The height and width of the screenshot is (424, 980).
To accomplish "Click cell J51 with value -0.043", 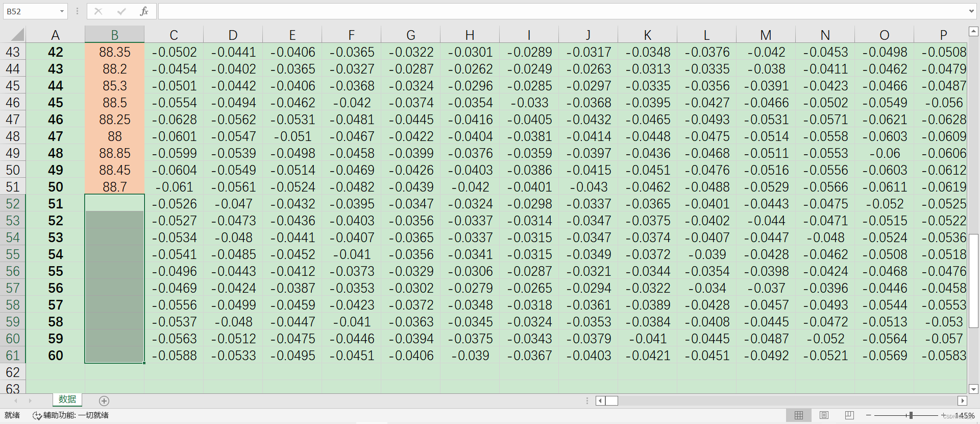I will tap(588, 187).
